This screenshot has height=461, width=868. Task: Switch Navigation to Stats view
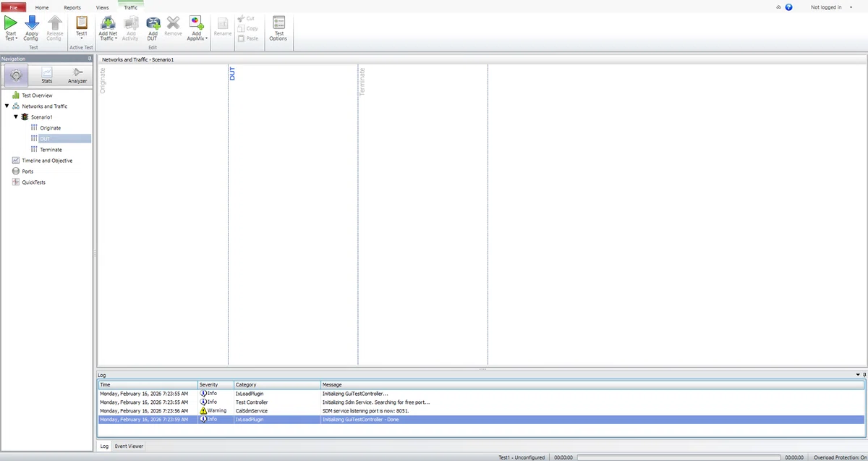point(47,75)
